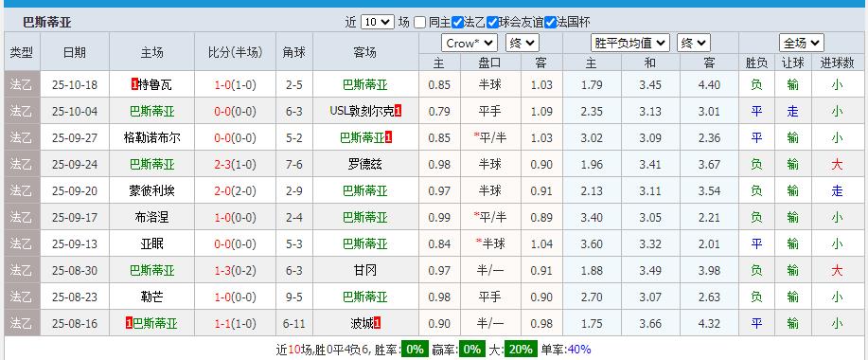Click the 20% 大 badge
The height and width of the screenshot is (360, 868).
click(x=521, y=350)
